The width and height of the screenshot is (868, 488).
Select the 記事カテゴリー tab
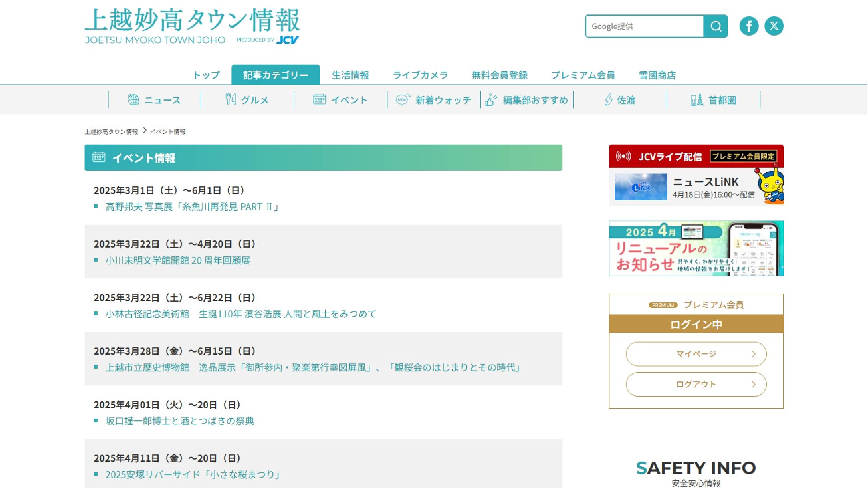(x=275, y=75)
